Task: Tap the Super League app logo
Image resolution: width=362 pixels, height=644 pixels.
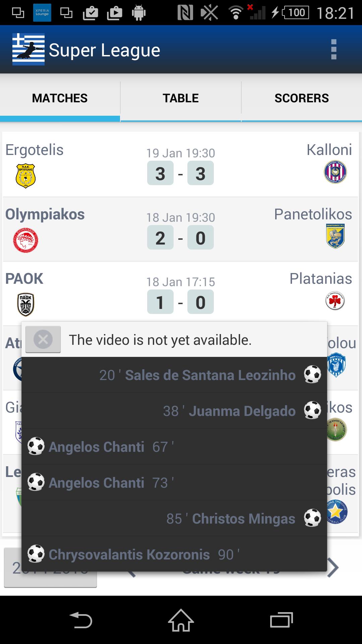Action: [28, 50]
